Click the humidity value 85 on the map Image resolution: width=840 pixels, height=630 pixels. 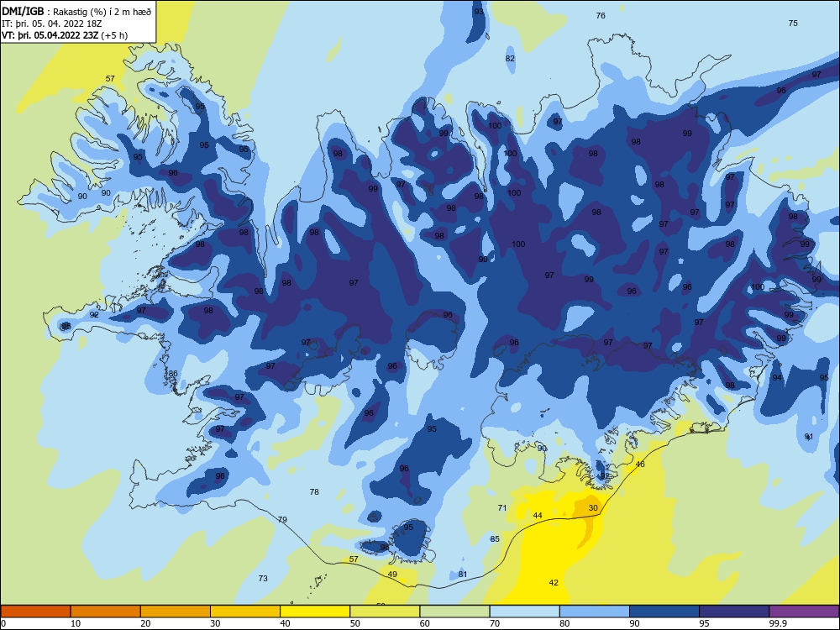(x=495, y=539)
